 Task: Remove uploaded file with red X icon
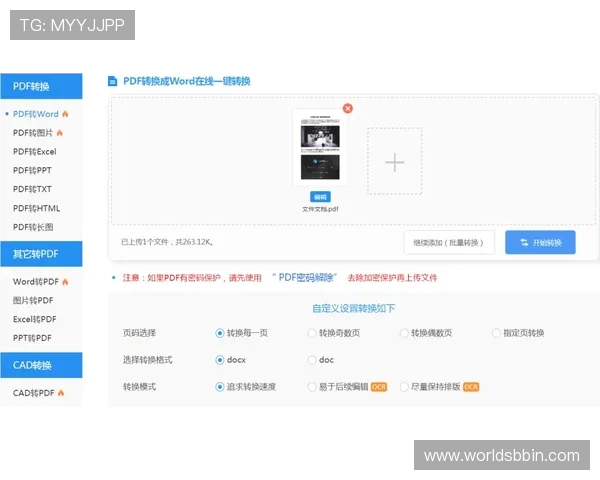[x=347, y=108]
